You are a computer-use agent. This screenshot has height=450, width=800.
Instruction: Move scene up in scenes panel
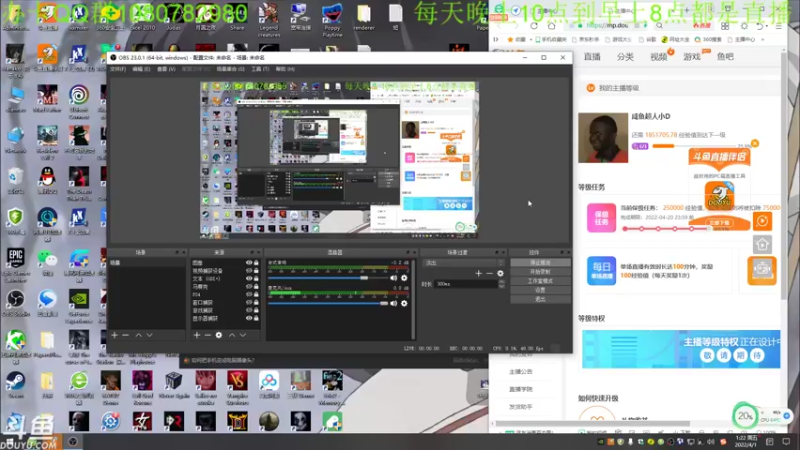138,335
